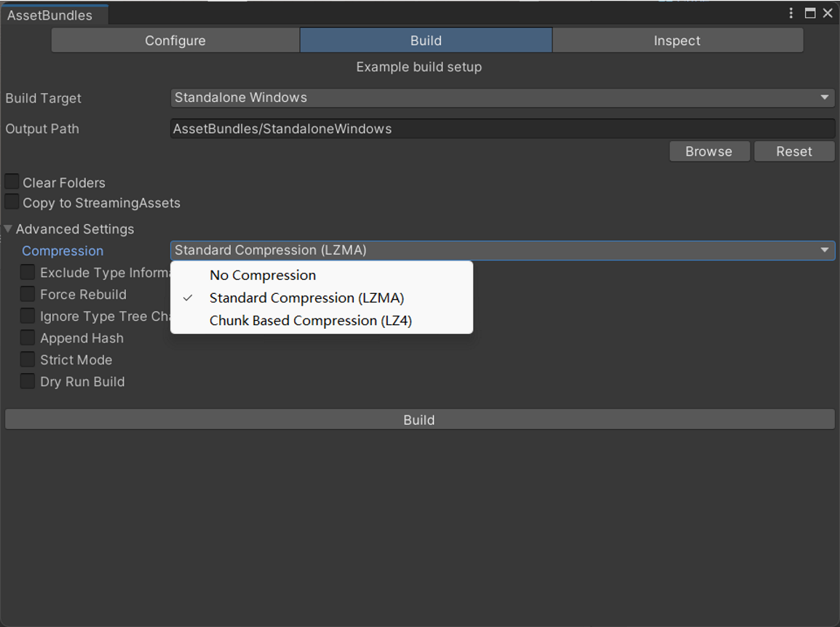Enable the Append Hash checkbox
840x627 pixels.
click(x=28, y=338)
